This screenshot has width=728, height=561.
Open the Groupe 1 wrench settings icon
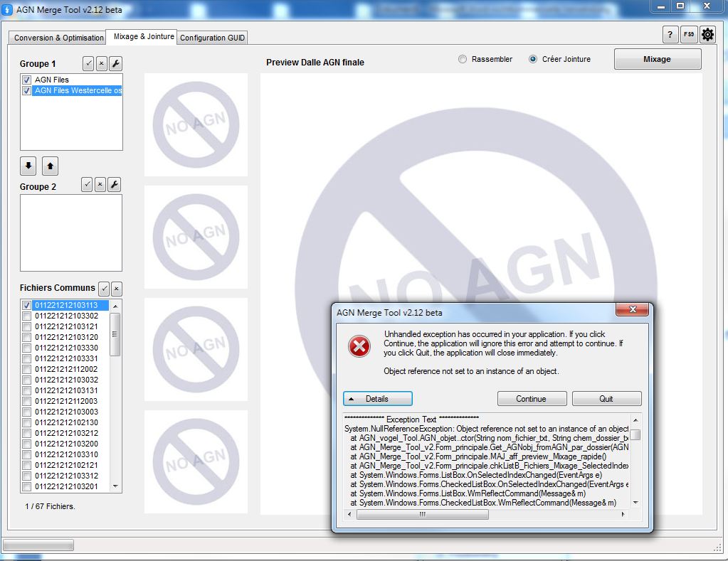115,63
